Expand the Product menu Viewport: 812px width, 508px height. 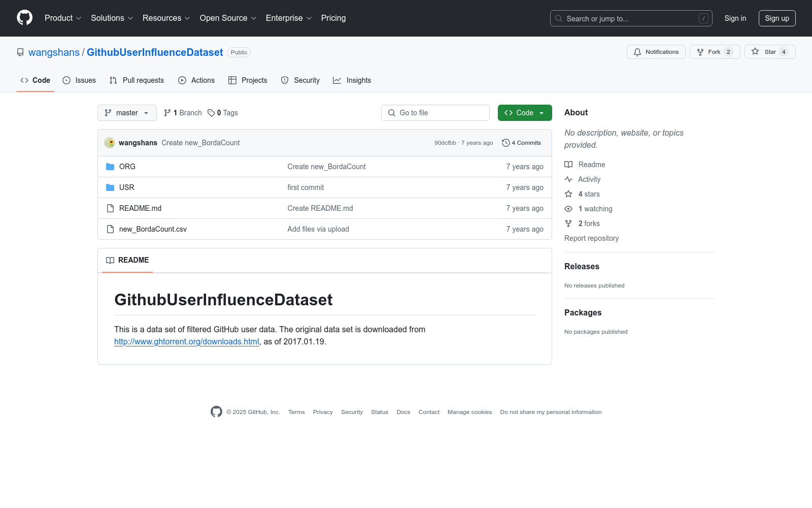tap(63, 18)
